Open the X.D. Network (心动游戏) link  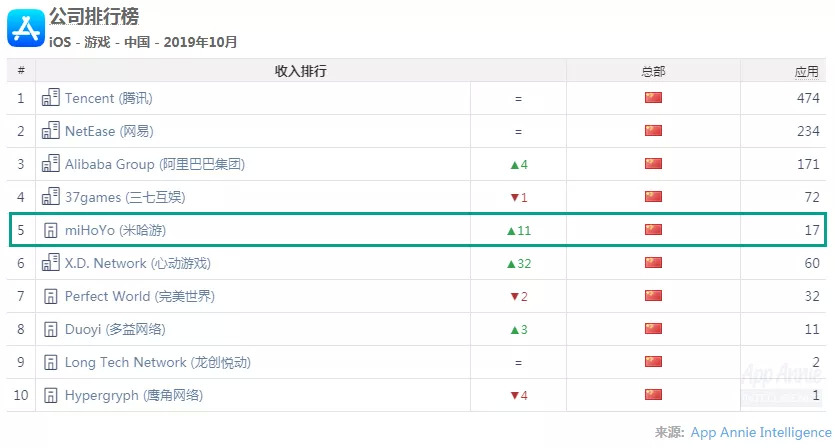[x=137, y=263]
